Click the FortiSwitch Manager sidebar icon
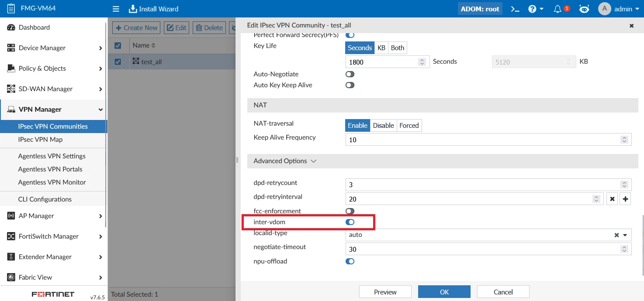Image resolution: width=644 pixels, height=301 pixels. (x=11, y=236)
